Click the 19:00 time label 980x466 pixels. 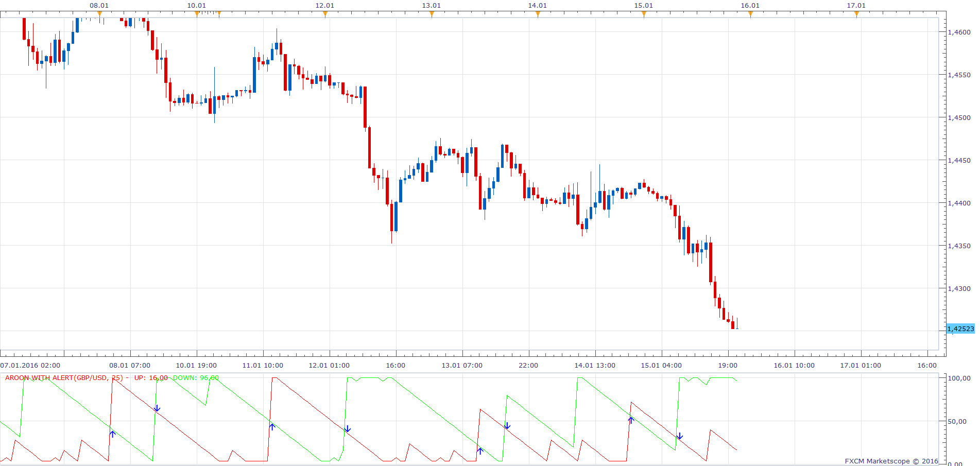tap(728, 366)
